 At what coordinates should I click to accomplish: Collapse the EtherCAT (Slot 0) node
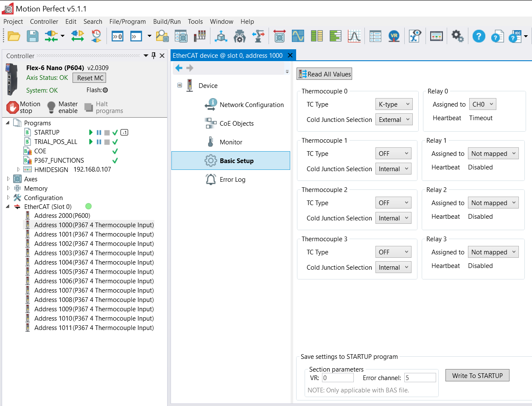pyautogui.click(x=8, y=207)
